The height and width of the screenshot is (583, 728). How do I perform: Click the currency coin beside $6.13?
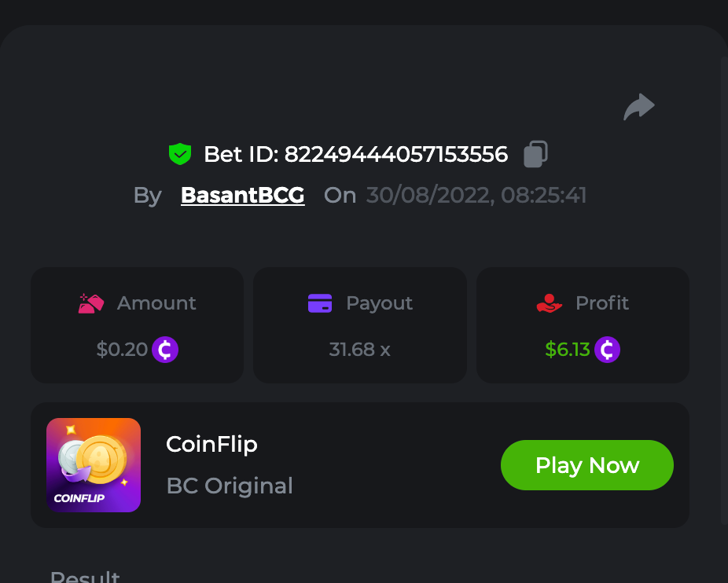pyautogui.click(x=607, y=350)
